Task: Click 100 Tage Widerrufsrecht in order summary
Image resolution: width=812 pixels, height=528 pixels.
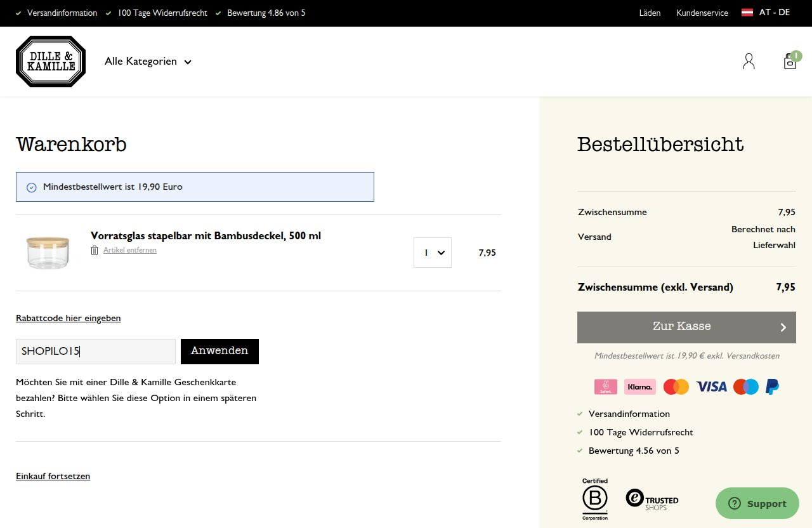Action: point(641,432)
